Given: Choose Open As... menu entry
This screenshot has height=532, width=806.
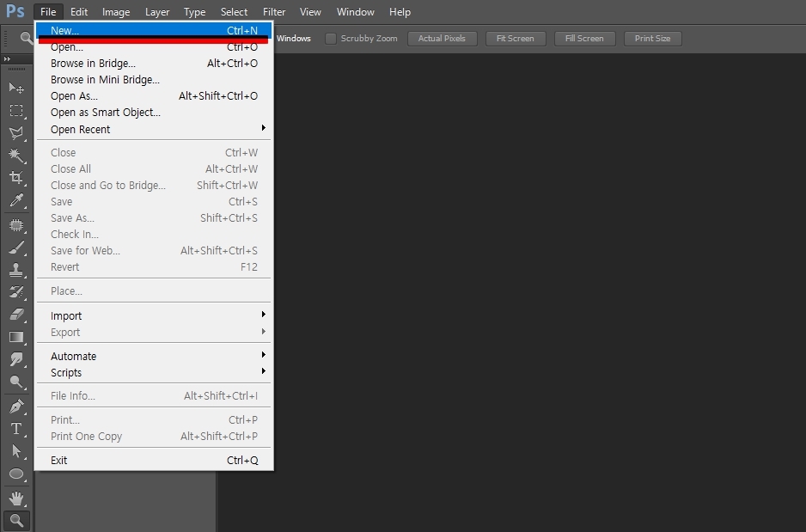Looking at the screenshot, I should tap(154, 96).
